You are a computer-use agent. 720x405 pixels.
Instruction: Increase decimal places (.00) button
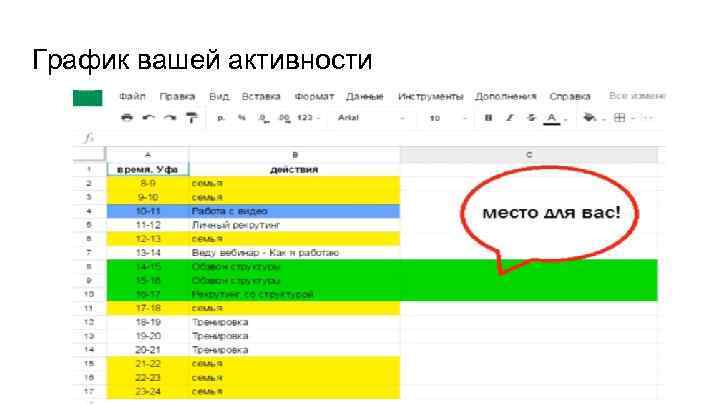(x=284, y=118)
